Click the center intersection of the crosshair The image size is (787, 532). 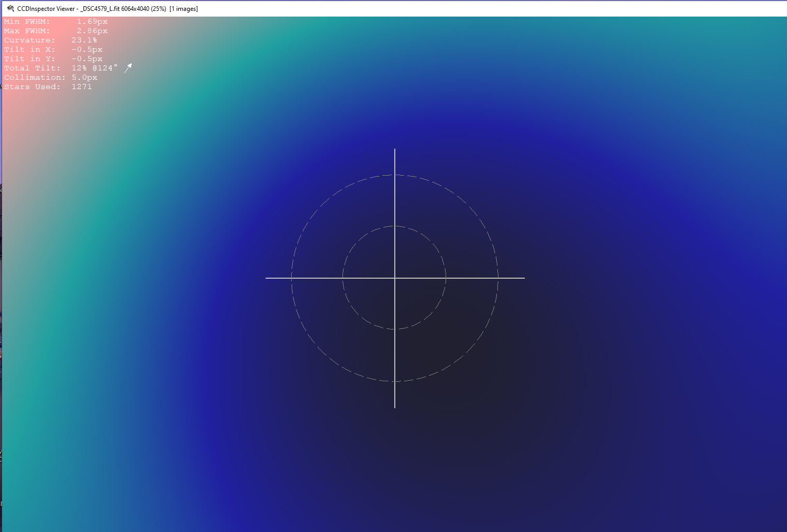pyautogui.click(x=395, y=278)
